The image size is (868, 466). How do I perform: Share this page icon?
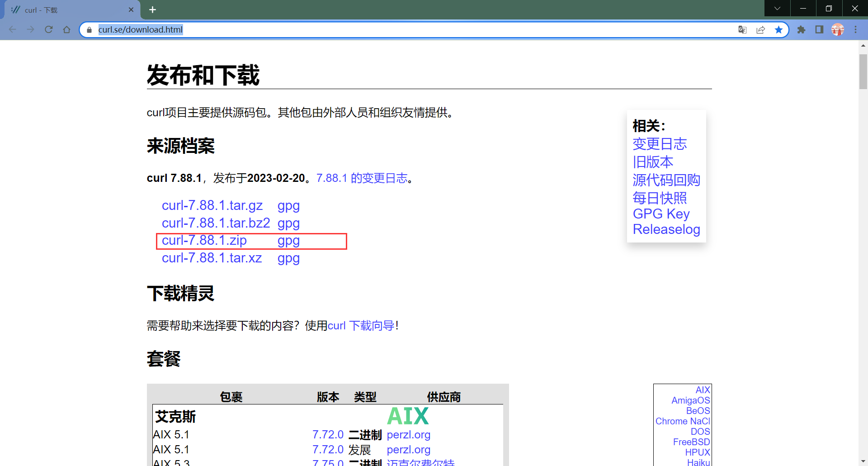[x=760, y=30]
